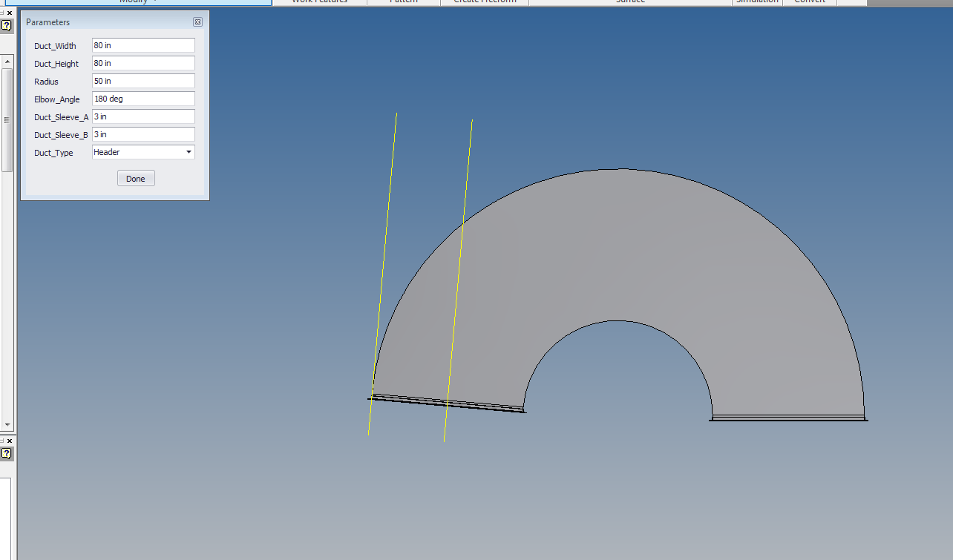Screen dimensions: 953x560
Task: Click the Duct_Sleeve_B label text
Action: 61,135
